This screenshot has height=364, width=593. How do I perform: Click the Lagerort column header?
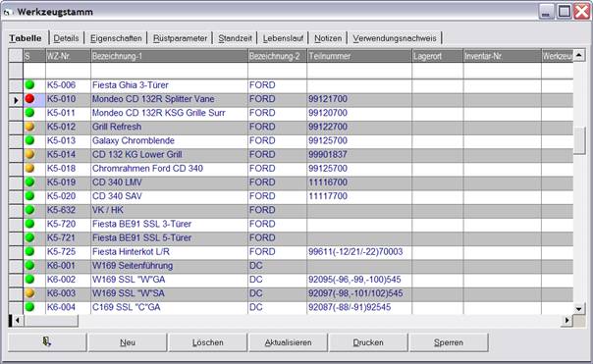point(438,56)
